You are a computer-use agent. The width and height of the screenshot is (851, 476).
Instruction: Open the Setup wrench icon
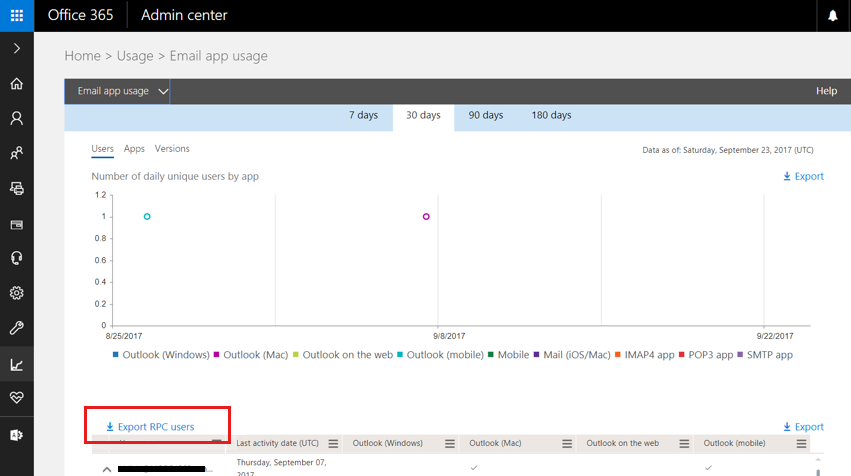point(17,328)
